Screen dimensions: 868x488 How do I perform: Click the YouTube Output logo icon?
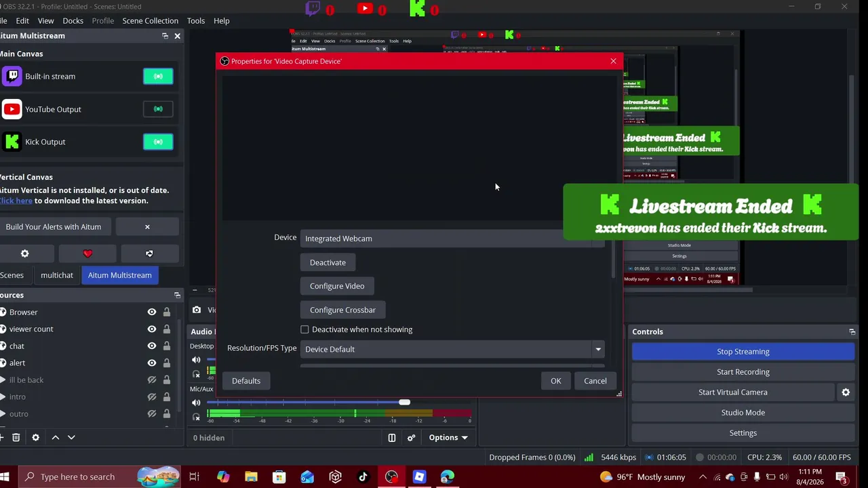click(x=12, y=109)
